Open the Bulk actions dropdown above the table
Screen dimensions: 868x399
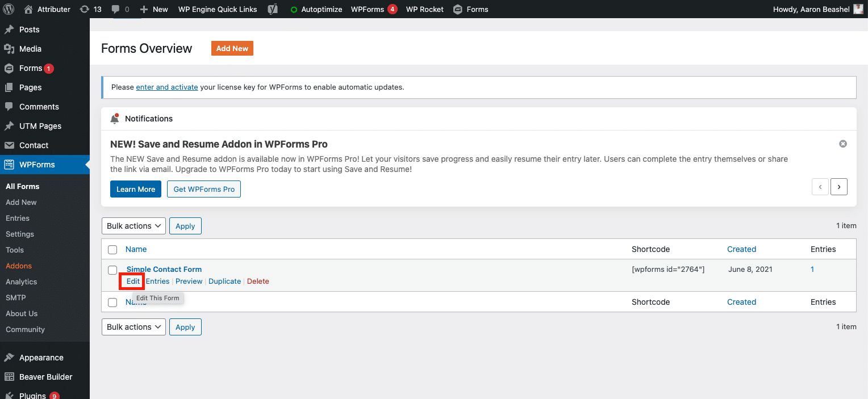click(133, 225)
